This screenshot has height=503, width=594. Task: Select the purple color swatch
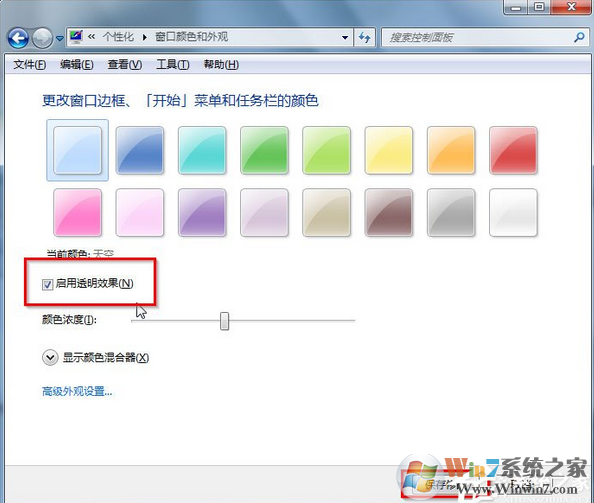(202, 212)
